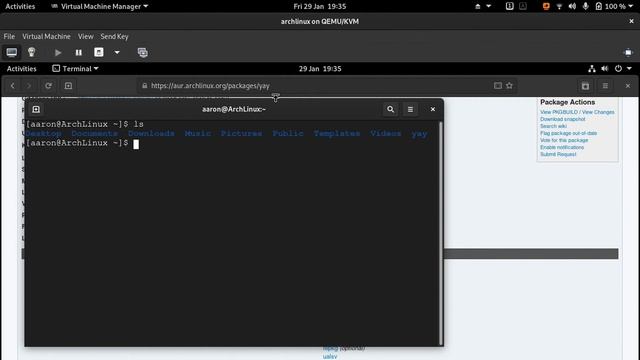Show virtual hardware details lightbulb
Screen dimensions: 640x360
pos(31,52)
